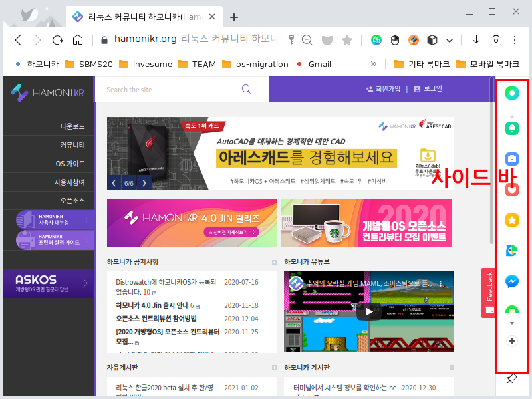Open the blue briefcase tools sidebar icon

pyautogui.click(x=512, y=159)
